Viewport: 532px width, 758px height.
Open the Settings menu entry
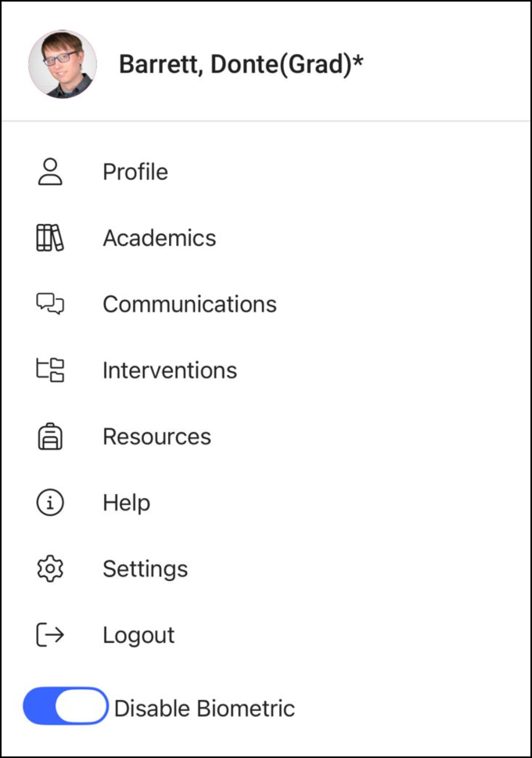pyautogui.click(x=145, y=568)
